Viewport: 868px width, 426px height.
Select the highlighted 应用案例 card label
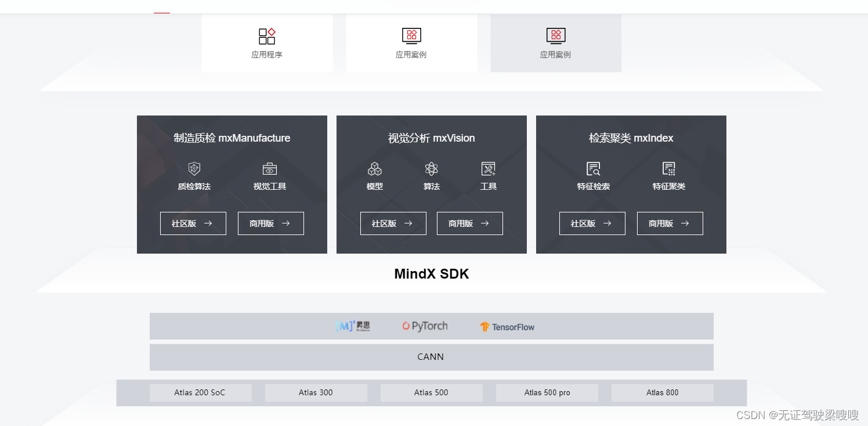[556, 55]
